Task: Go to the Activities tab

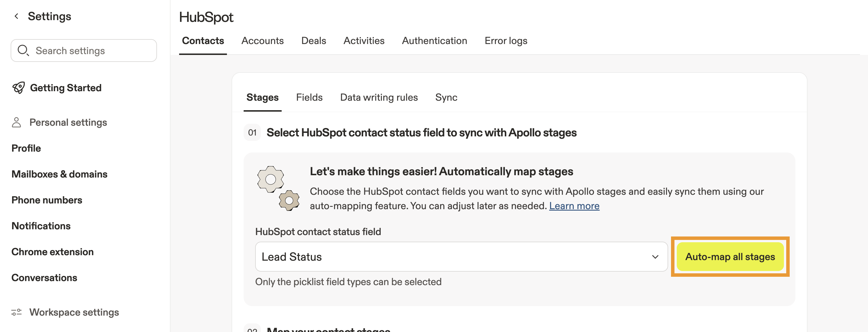Action: [x=363, y=41]
